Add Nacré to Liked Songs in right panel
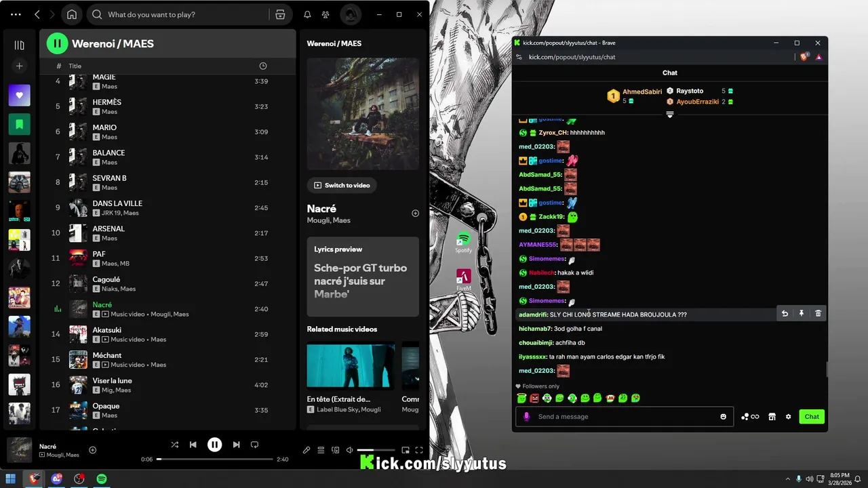Screen dimensions: 868x488 click(x=415, y=213)
